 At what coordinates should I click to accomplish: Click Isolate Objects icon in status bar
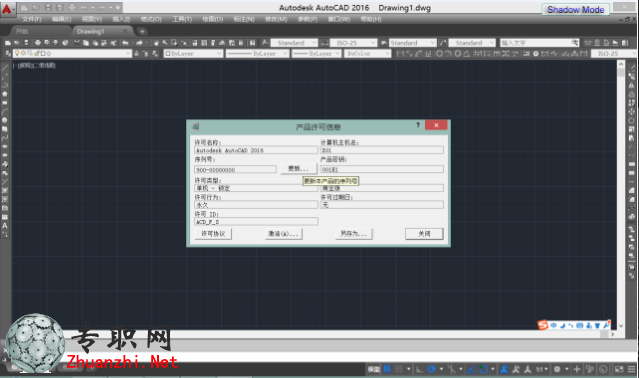pos(590,369)
